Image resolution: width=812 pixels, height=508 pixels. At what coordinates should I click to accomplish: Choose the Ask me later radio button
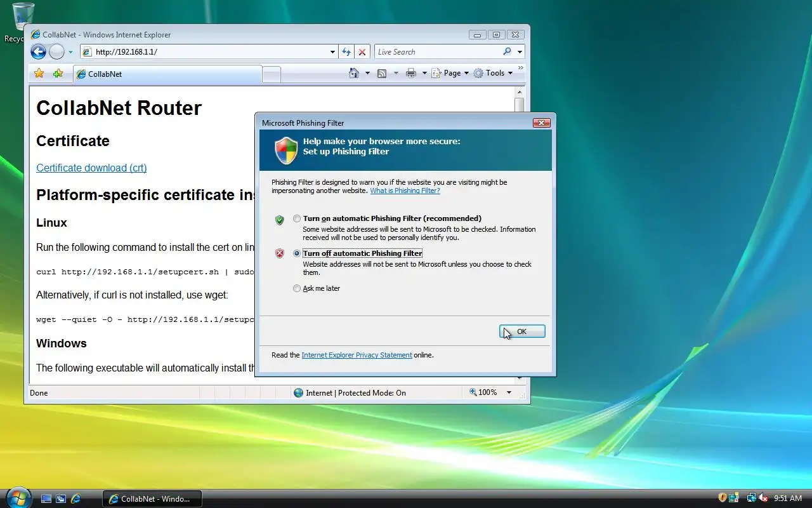[297, 288]
